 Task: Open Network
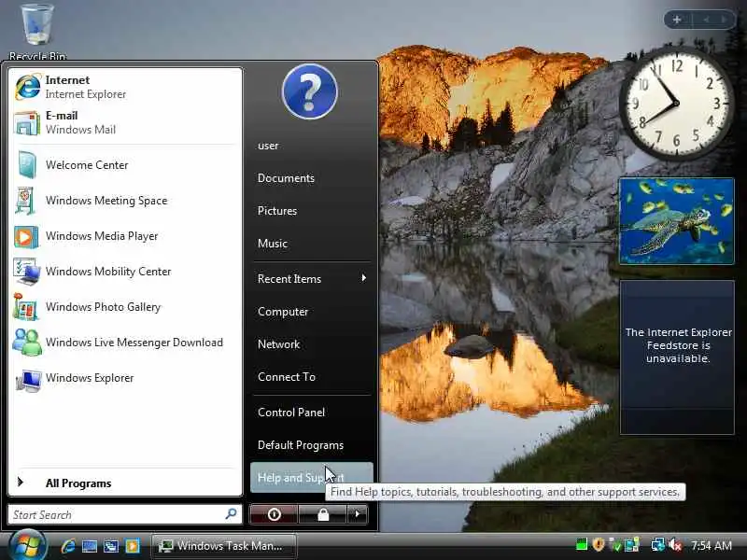(x=311, y=344)
